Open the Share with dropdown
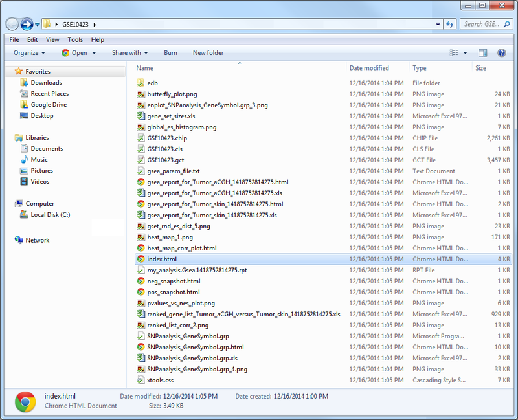Image resolution: width=518 pixels, height=420 pixels. tap(130, 53)
